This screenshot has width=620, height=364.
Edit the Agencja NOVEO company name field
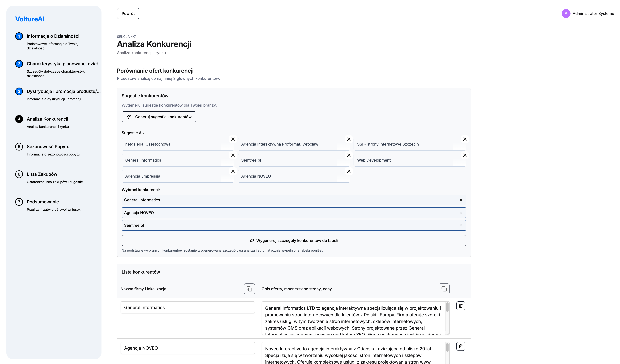tap(187, 348)
